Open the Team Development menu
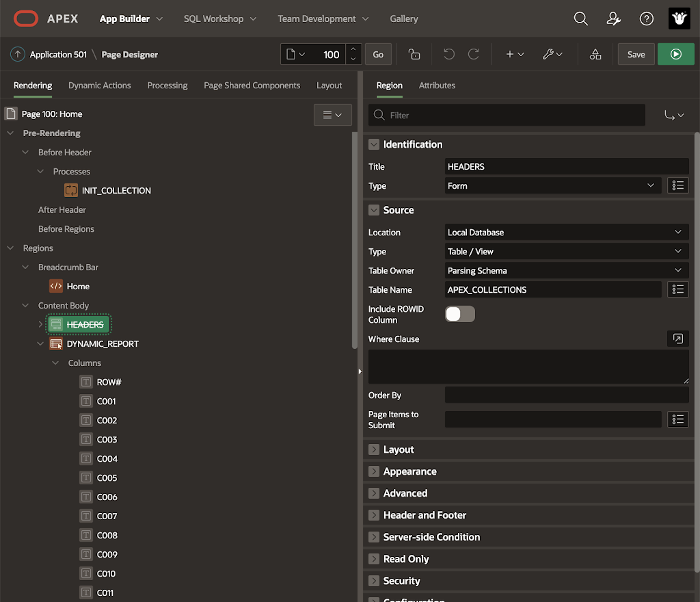The image size is (700, 602). [x=323, y=18]
